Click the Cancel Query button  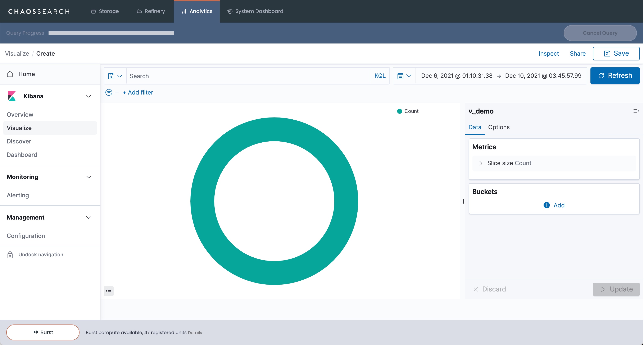click(600, 33)
